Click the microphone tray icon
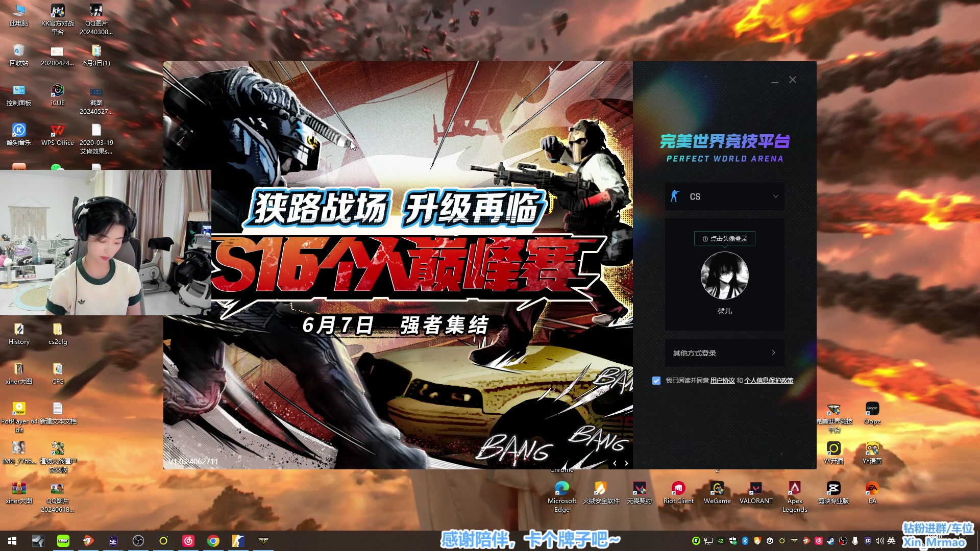Viewport: 980px width, 551px height. [855, 541]
